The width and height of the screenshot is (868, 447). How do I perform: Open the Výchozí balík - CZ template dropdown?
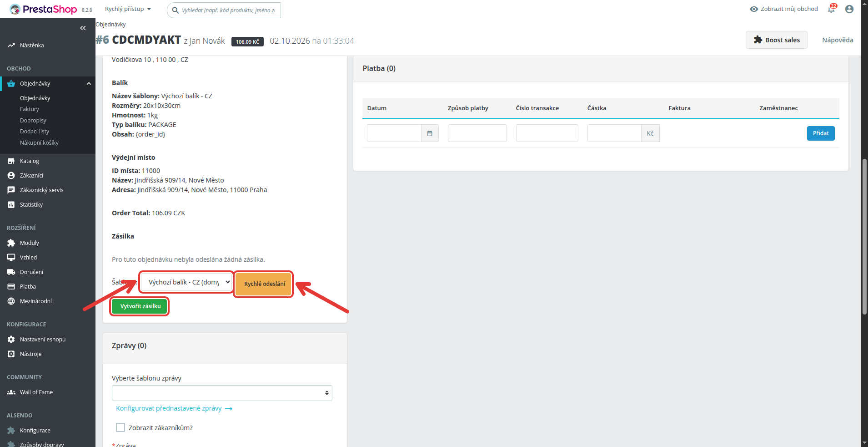(186, 282)
